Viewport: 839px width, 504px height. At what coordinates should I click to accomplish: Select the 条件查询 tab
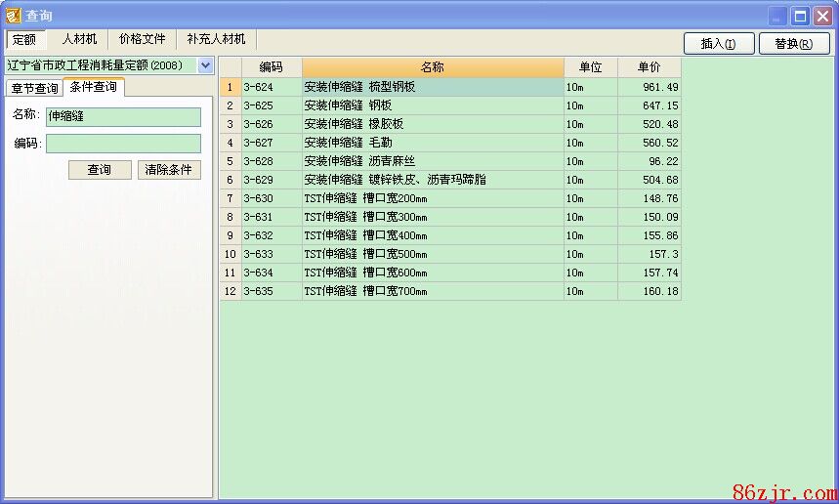click(x=93, y=88)
